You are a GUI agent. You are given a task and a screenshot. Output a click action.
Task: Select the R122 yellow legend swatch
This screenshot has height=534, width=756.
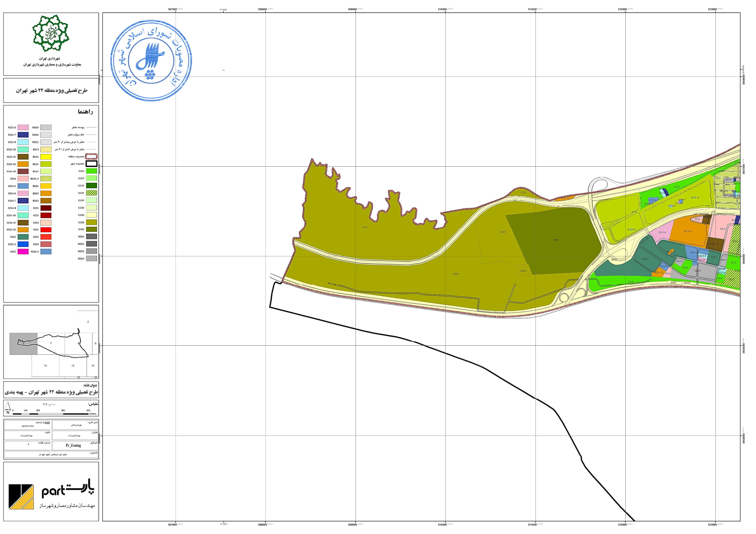[x=46, y=157]
